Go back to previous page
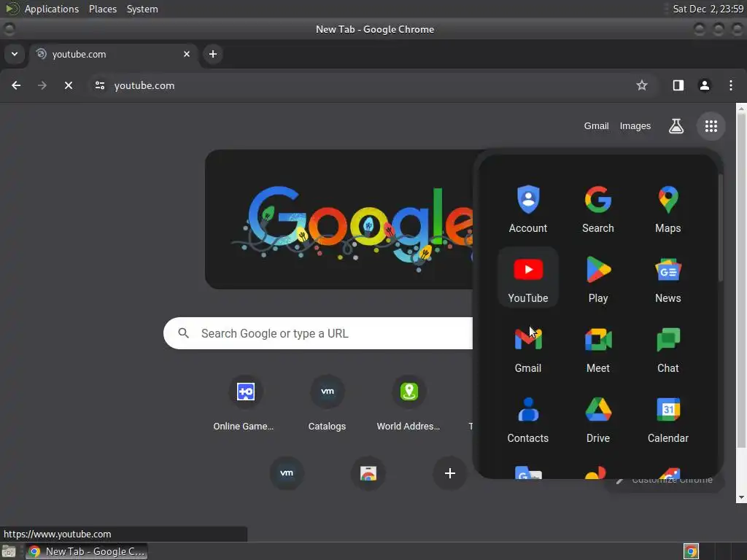 [x=16, y=85]
